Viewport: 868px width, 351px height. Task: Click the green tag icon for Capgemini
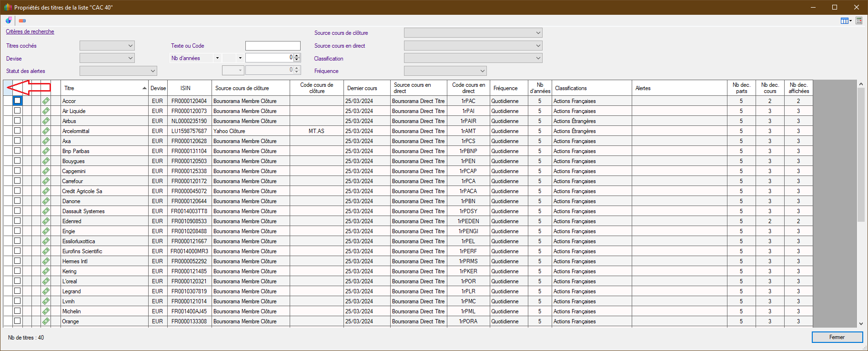point(46,171)
